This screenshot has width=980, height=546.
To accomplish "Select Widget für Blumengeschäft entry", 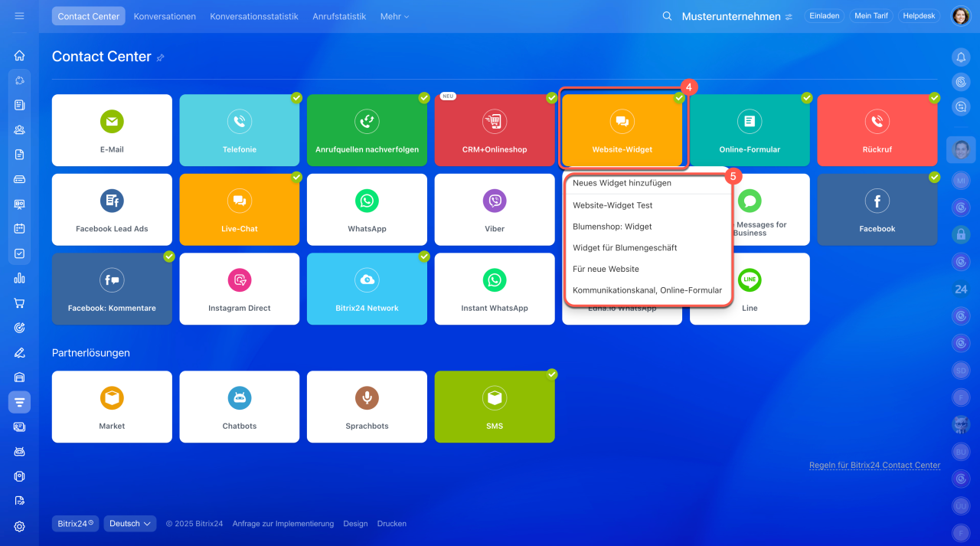I will coord(625,248).
